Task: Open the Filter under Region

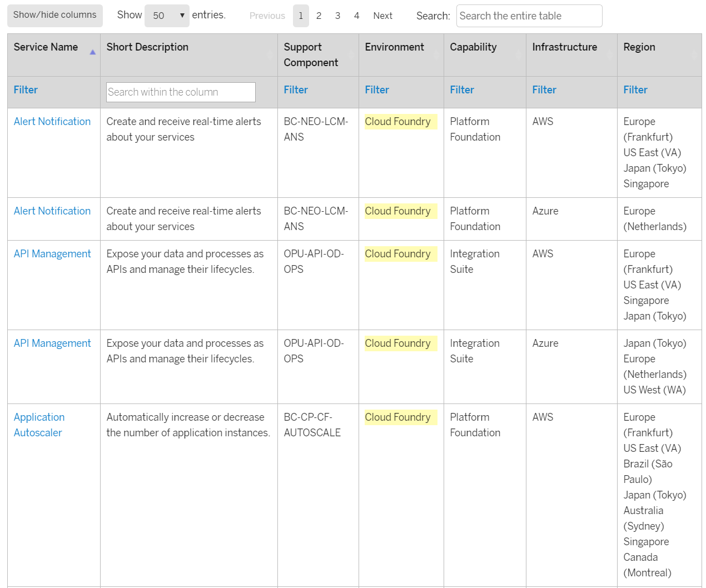Action: pyautogui.click(x=635, y=89)
